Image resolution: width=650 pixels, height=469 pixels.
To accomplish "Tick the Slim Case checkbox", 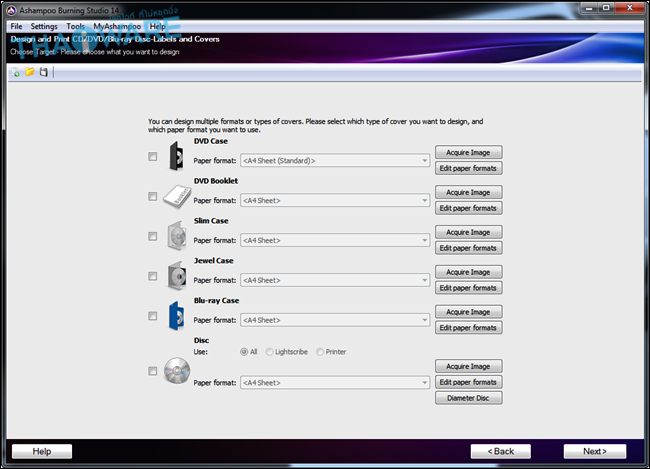I will pos(153,236).
